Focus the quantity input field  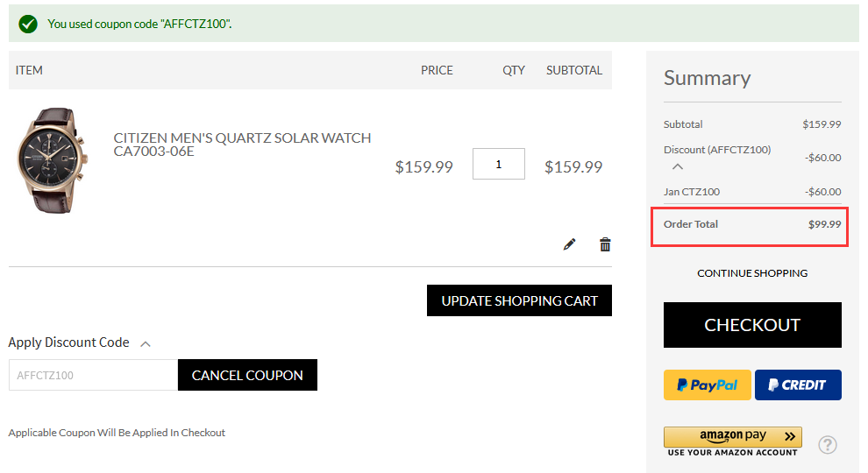pos(499,164)
